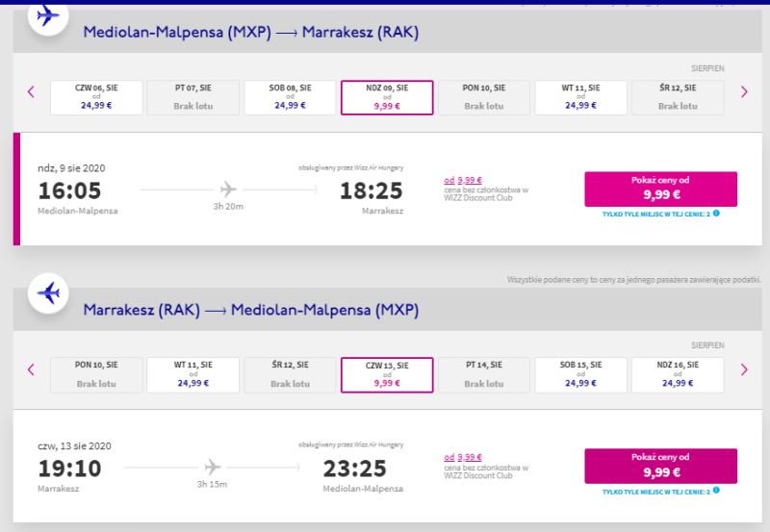770x532 pixels.
Task: Open outbound 'od 9,99 €' discount price link
Action: [463, 180]
